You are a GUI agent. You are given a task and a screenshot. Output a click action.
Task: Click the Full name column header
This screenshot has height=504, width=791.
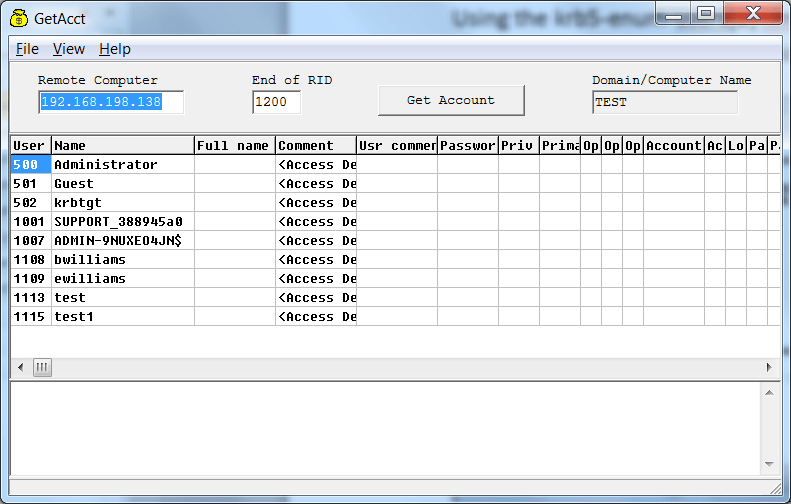(x=234, y=146)
